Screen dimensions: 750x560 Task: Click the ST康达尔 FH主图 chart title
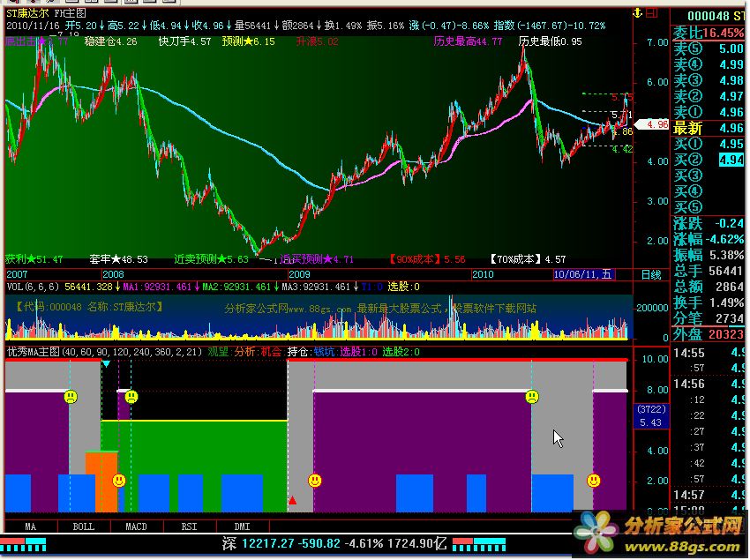[47, 13]
